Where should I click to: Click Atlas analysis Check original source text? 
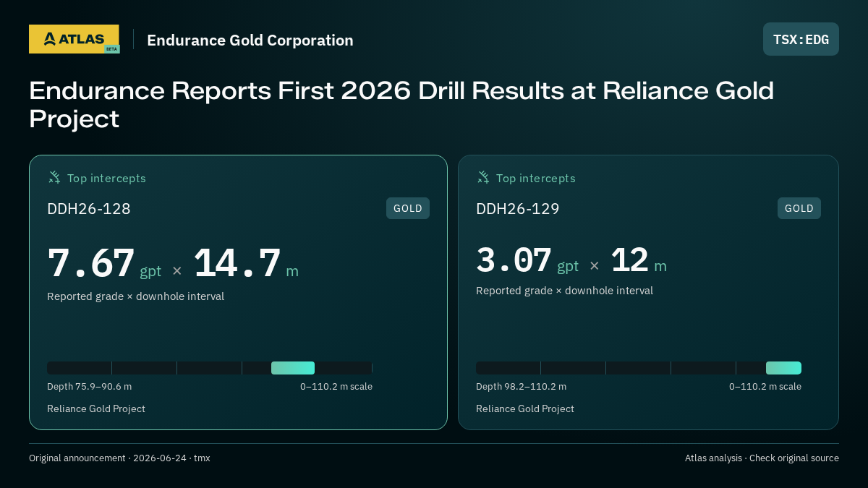(762, 458)
